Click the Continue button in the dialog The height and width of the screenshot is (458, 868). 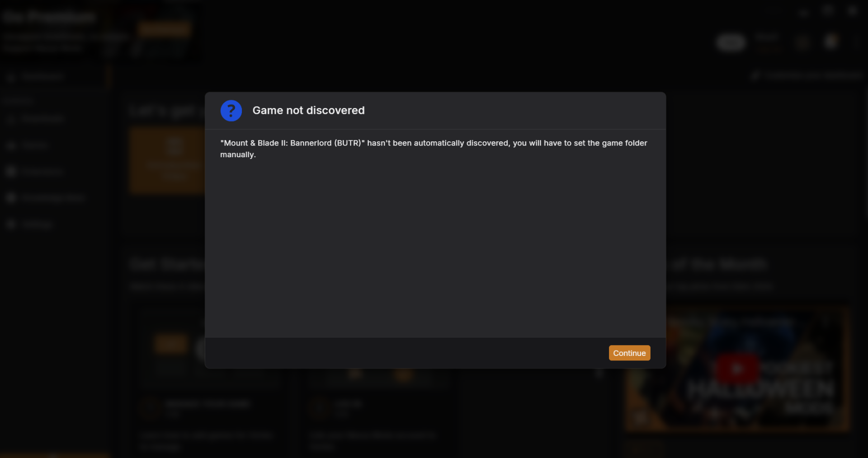tap(629, 353)
